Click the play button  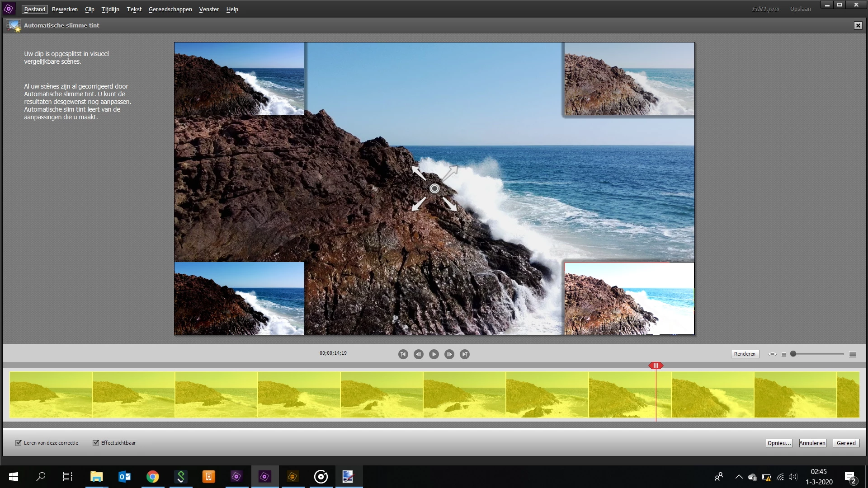(434, 354)
